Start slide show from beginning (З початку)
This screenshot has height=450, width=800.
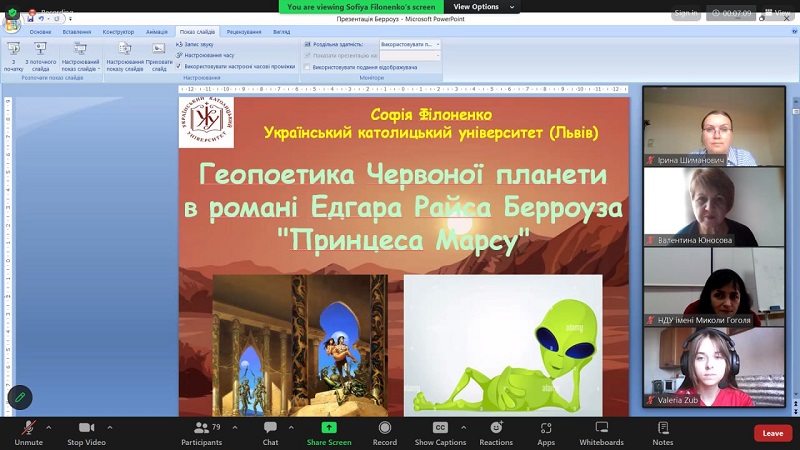pos(14,56)
